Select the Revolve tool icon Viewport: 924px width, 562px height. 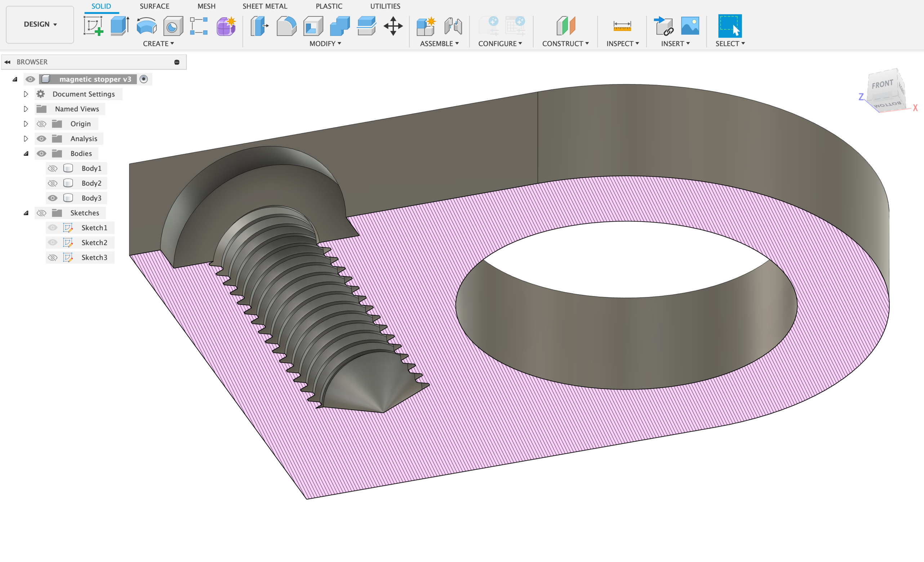(x=146, y=26)
